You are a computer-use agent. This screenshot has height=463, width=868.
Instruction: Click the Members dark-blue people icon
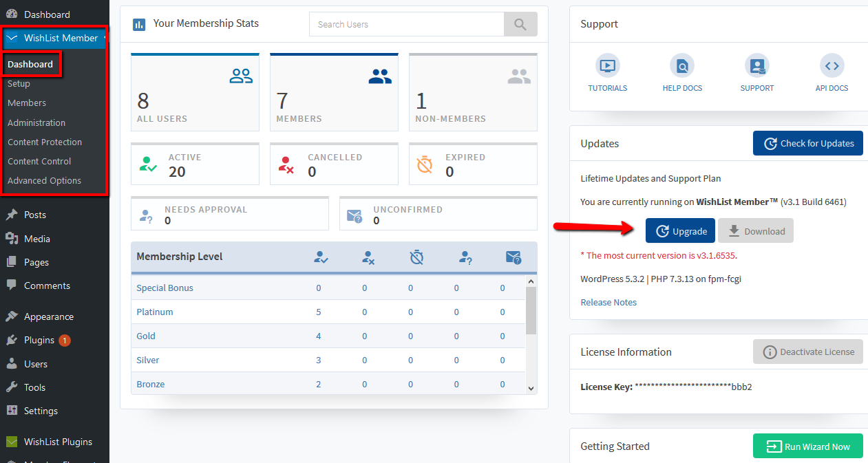click(x=380, y=76)
